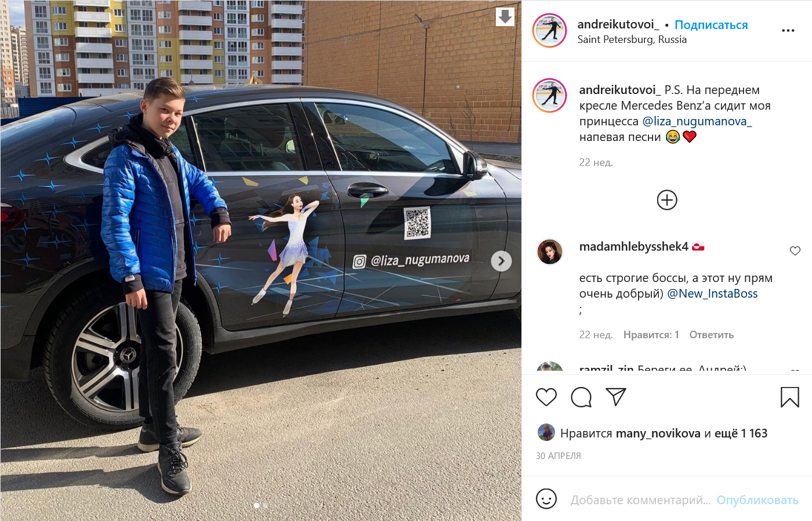The width and height of the screenshot is (812, 521).
Task: Go to next photo with right arrow
Action: point(501,261)
